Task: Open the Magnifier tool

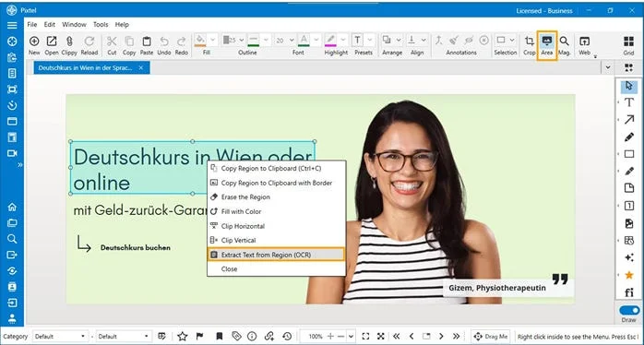Action: [x=565, y=45]
